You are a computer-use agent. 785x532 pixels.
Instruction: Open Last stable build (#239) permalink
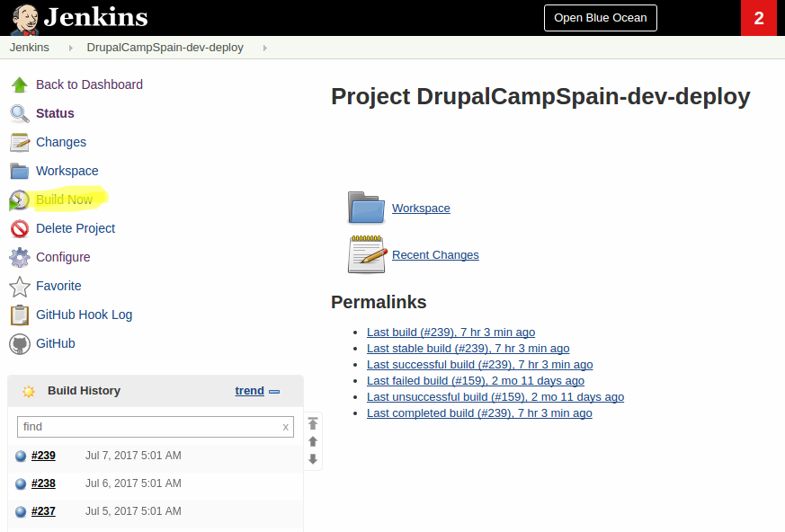coord(468,349)
